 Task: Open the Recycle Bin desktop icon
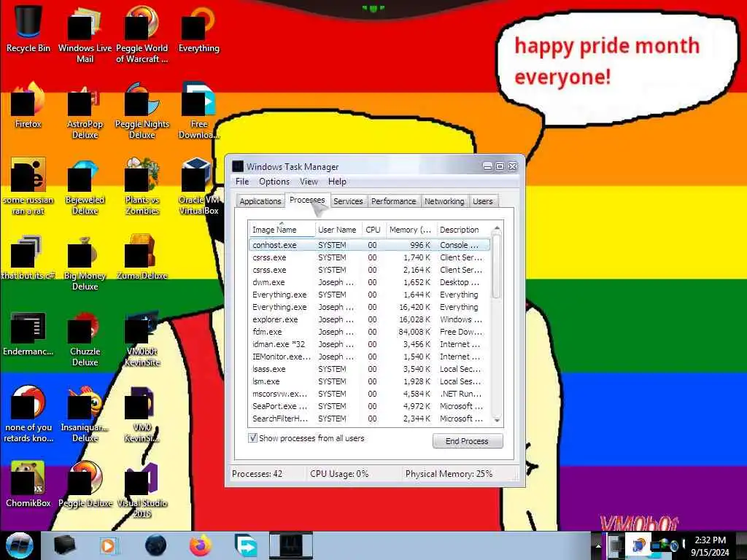pos(28,29)
